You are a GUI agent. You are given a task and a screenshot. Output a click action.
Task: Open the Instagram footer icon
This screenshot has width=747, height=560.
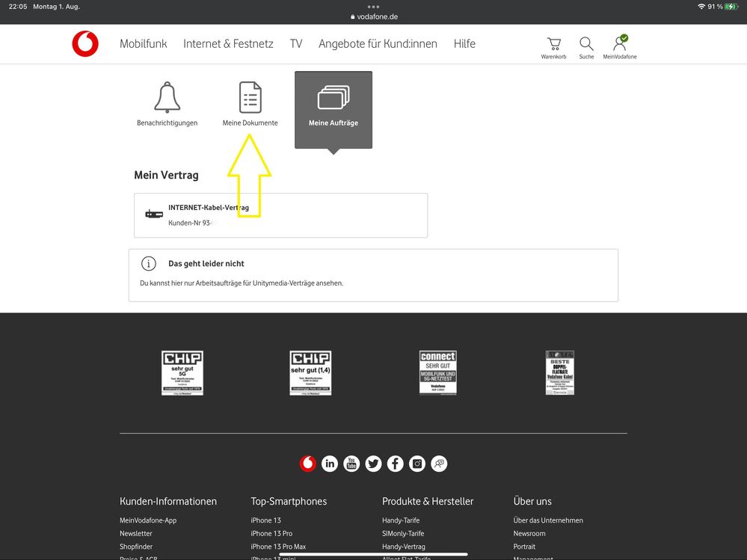[417, 464]
